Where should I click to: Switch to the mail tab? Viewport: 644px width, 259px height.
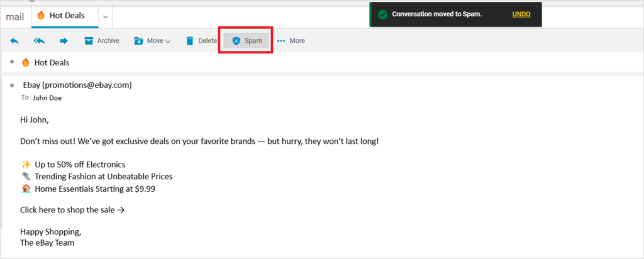click(14, 16)
